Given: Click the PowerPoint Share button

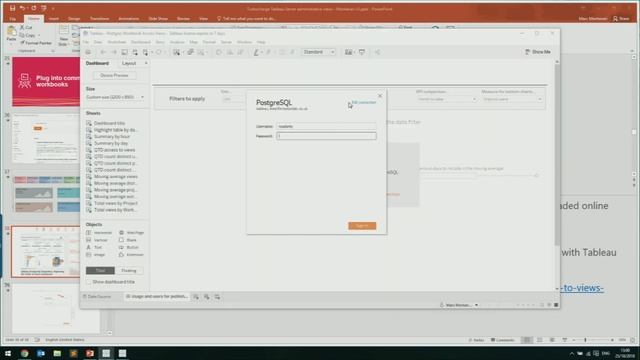Looking at the screenshot, I should tap(621, 19).
